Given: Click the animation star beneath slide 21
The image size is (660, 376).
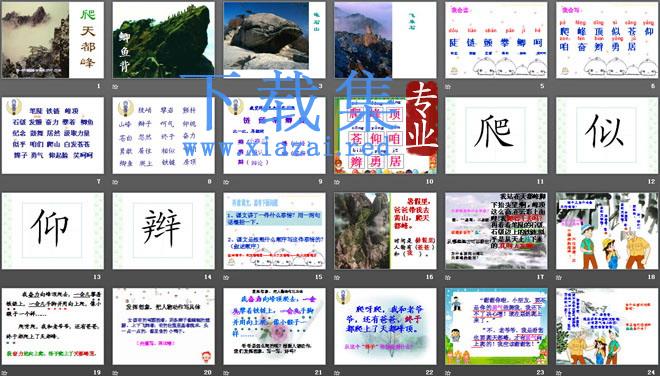Looking at the screenshot, I should coord(226,372).
